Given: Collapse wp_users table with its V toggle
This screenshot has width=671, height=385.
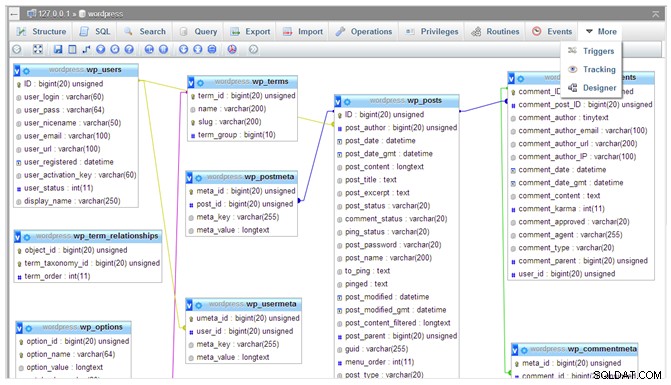Looking at the screenshot, I should pos(18,70).
